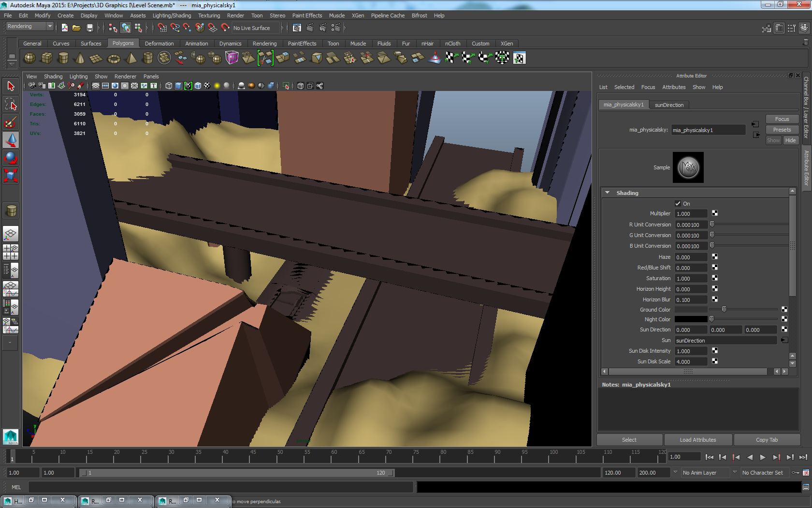Click the Presets button
Screen dimensions: 812x508
782,130
